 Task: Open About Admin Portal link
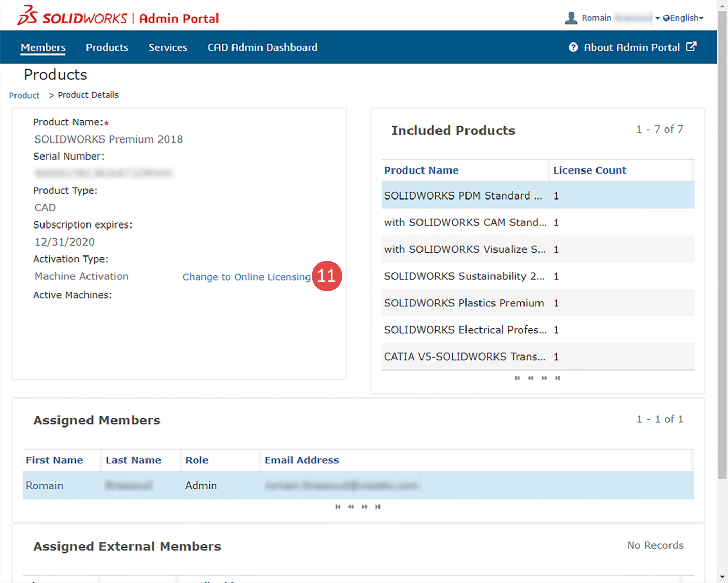tap(632, 47)
